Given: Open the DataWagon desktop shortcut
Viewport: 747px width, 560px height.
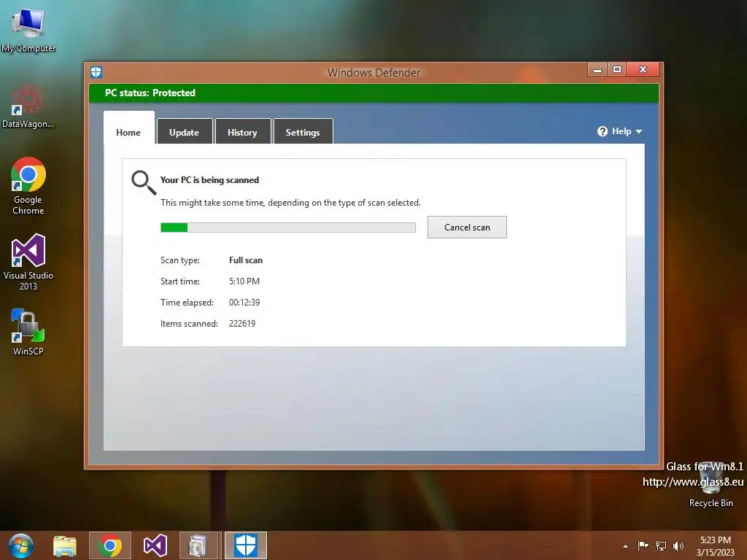Looking at the screenshot, I should [x=28, y=106].
